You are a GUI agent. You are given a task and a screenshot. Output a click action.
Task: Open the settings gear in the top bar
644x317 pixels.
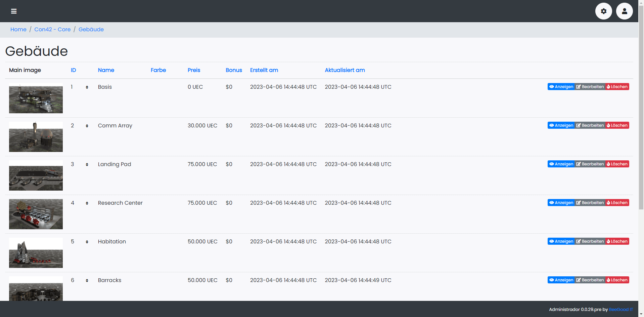pyautogui.click(x=603, y=11)
